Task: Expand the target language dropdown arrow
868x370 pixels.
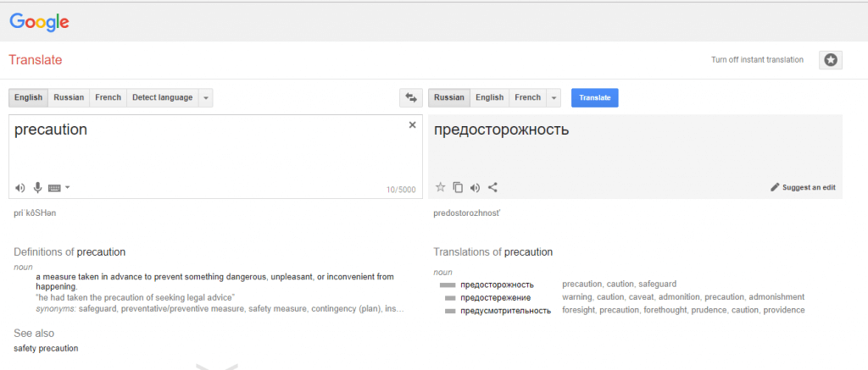Action: (554, 97)
